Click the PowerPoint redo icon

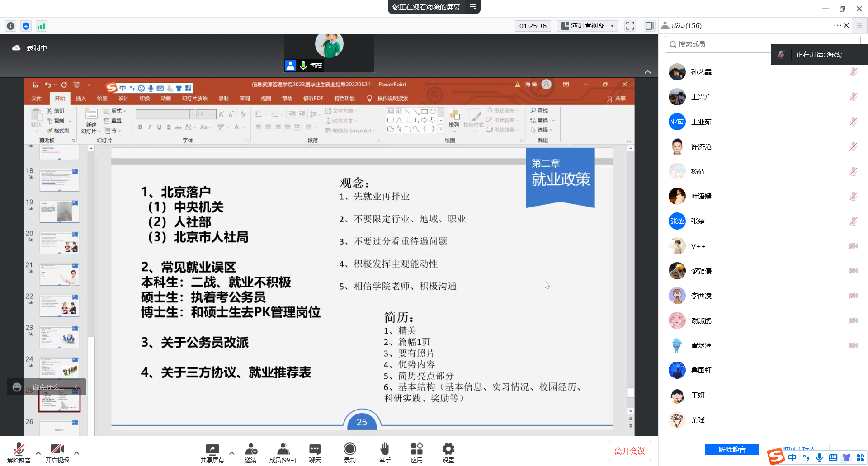click(x=64, y=85)
